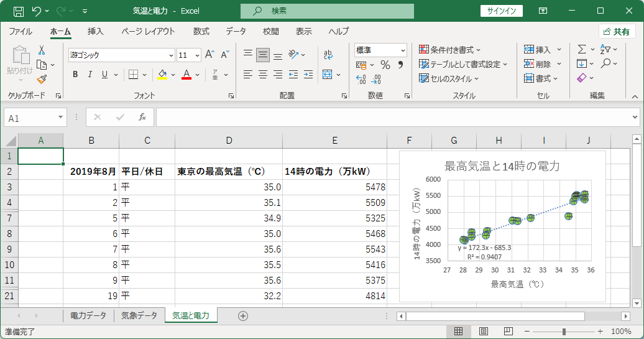Image resolution: width=644 pixels, height=339 pixels.
Task: Apply the red font color
Action: 186,75
